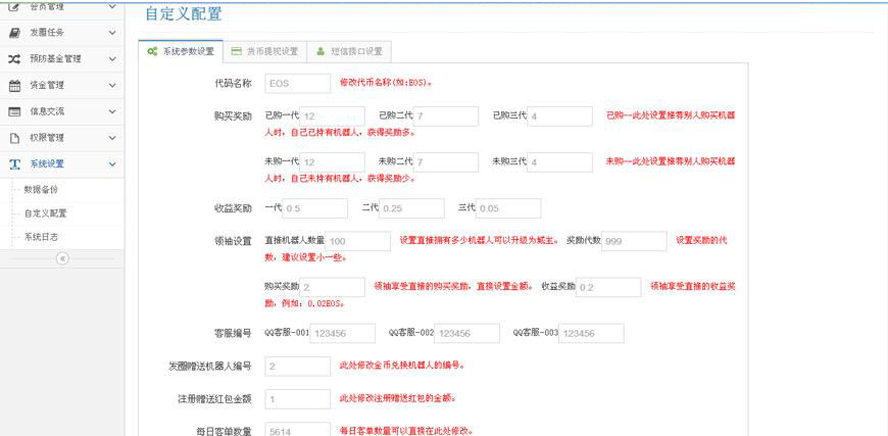
Task: Click the 已购一代 input field
Action: (332, 116)
